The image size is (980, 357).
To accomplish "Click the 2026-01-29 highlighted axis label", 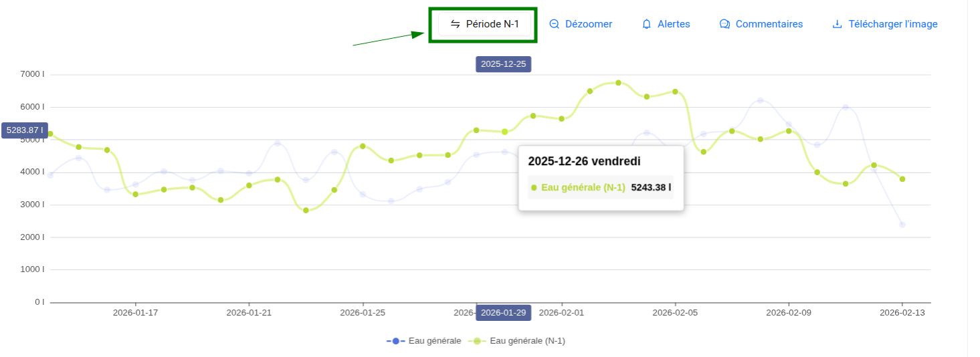I will 503,313.
